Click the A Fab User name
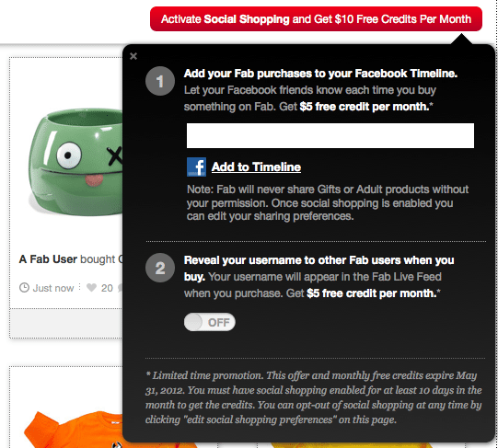This screenshot has width=498, height=448. (48, 259)
